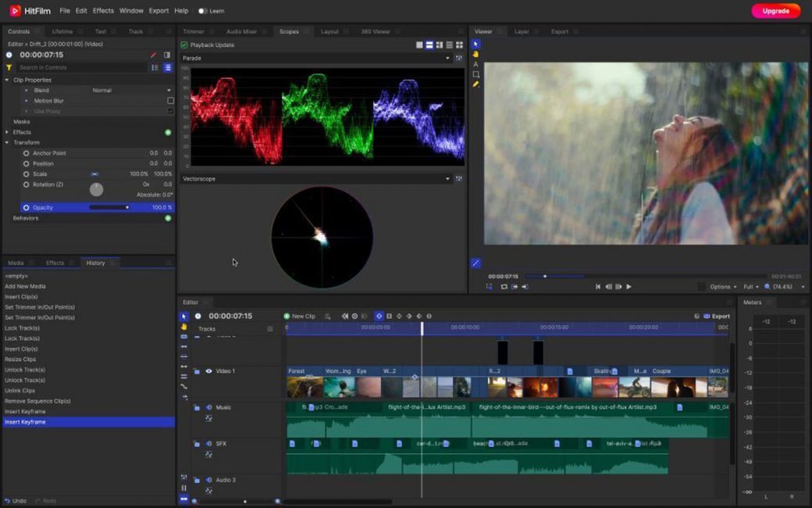Toggle Playback Update in the Scopes panel
The image size is (812, 508).
coord(183,45)
